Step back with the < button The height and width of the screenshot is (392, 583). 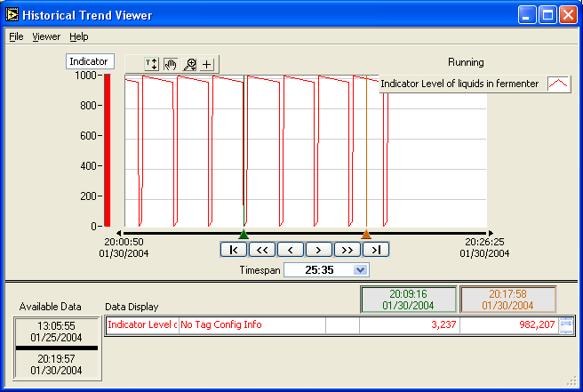pyautogui.click(x=290, y=250)
